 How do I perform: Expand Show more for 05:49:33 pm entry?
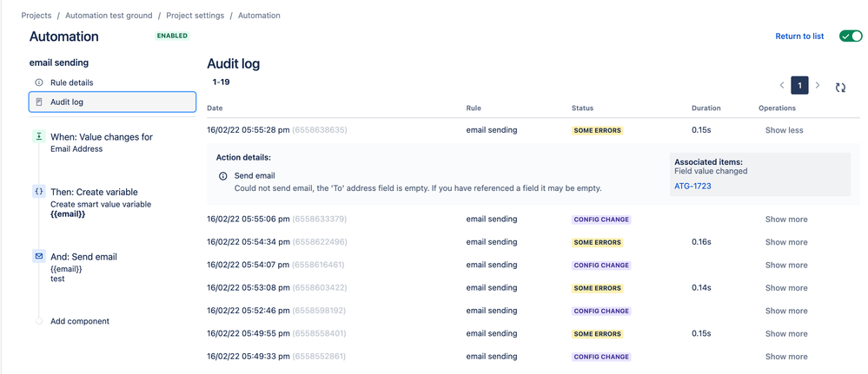(x=786, y=357)
